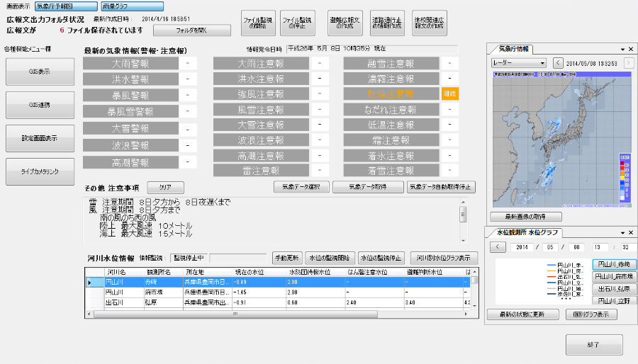The height and width of the screenshot is (364, 638).
Task: Step back water level graph date
Action: (498, 247)
